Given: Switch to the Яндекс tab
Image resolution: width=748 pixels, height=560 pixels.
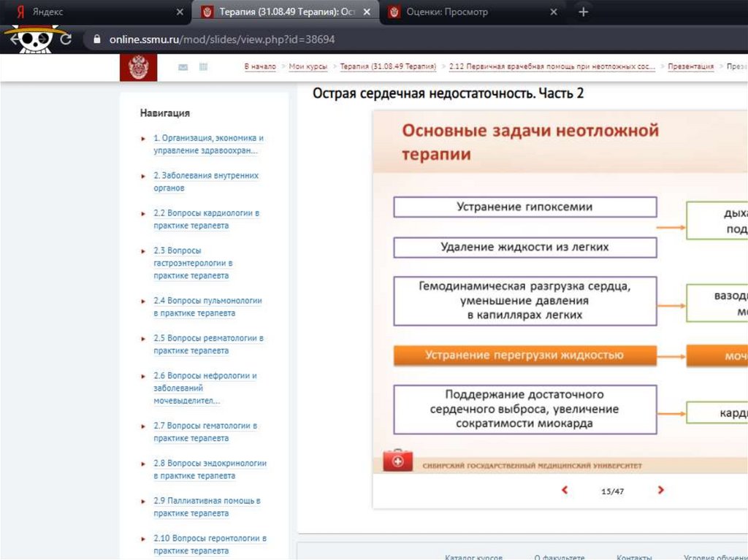Looking at the screenshot, I should tap(96, 12).
